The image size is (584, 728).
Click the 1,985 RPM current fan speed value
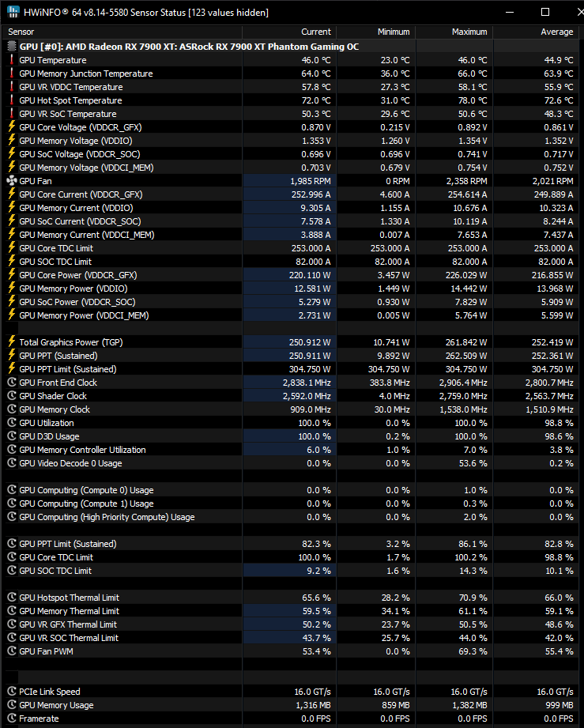pos(311,181)
